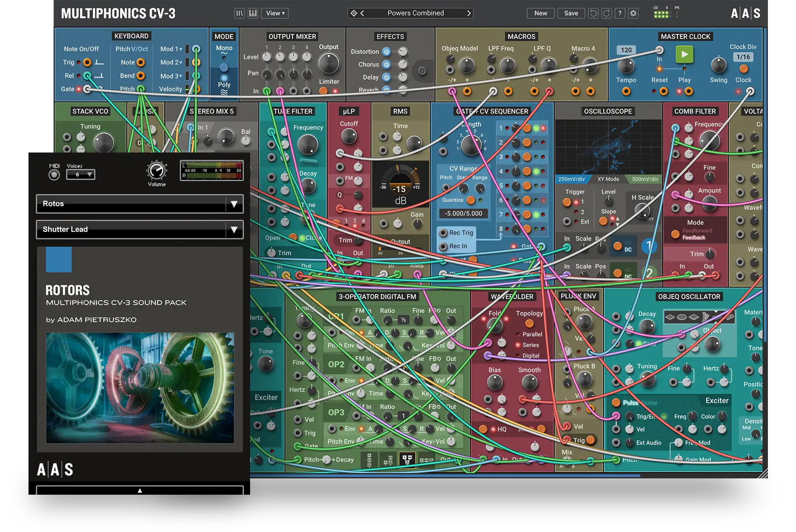
Task: Go to the previous preset arrow
Action: coord(362,13)
